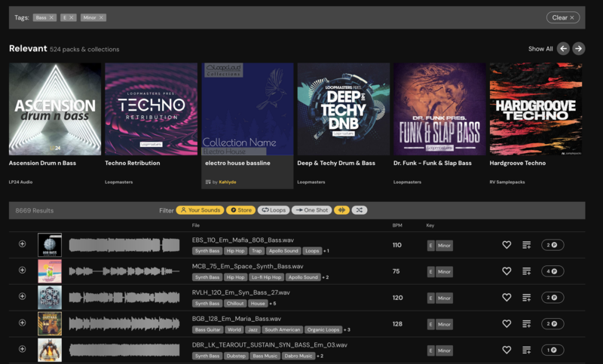Image resolution: width=603 pixels, height=364 pixels.
Task: Toggle the shuffle results icon
Action: tap(360, 210)
